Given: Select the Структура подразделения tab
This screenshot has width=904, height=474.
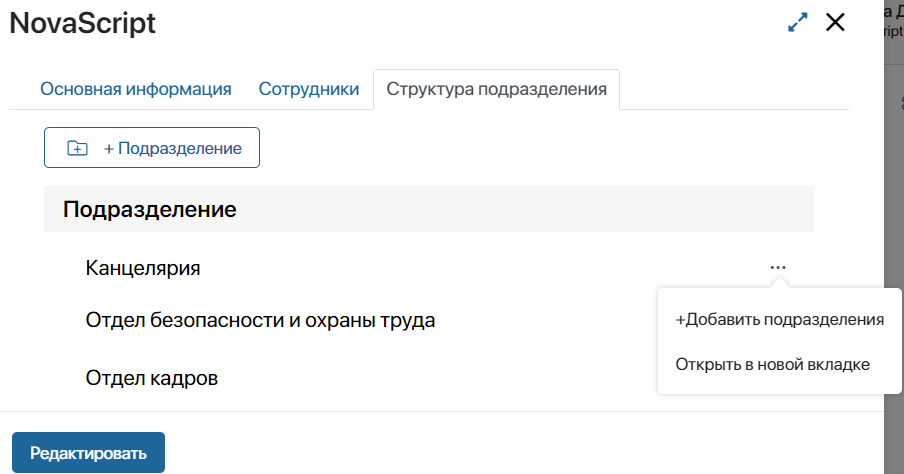Looking at the screenshot, I should (x=496, y=89).
